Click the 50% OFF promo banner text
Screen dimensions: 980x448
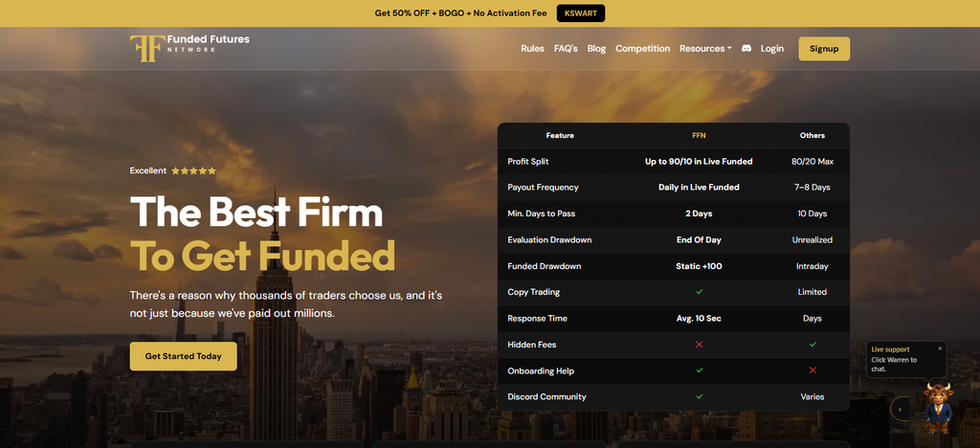pos(460,13)
